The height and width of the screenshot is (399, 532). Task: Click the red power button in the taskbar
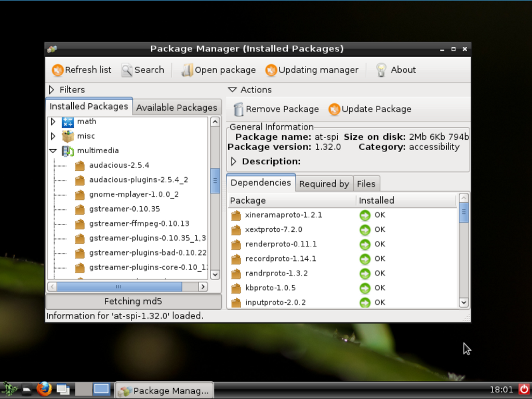pos(525,390)
